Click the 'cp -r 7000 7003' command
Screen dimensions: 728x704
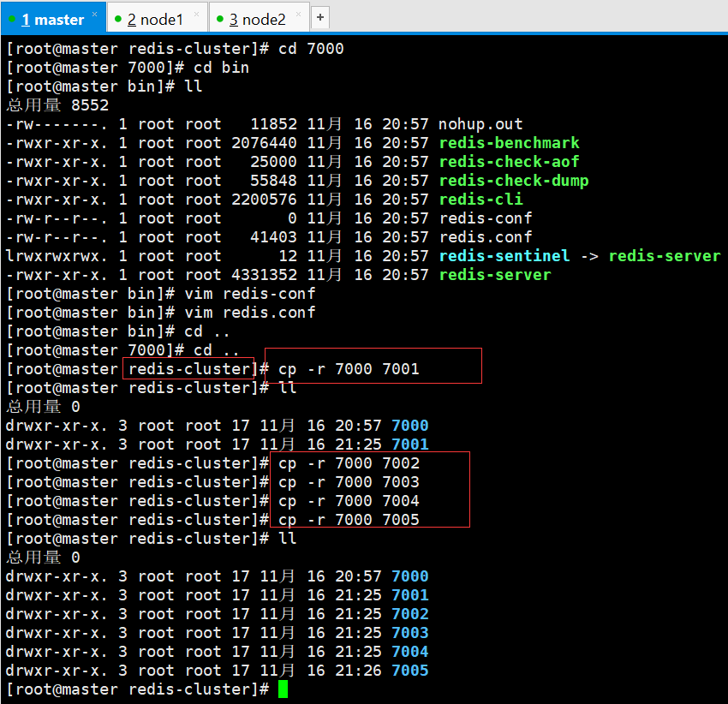pos(349,482)
